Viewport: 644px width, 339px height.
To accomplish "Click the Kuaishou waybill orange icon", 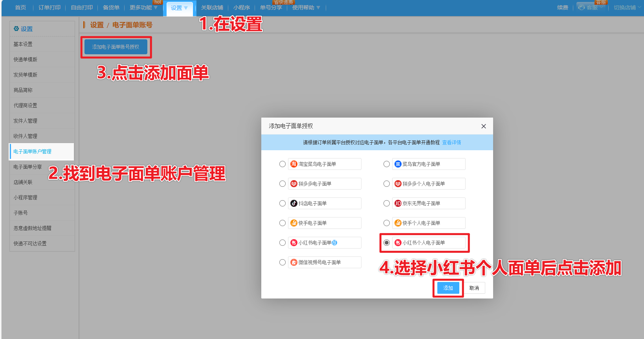I will pyautogui.click(x=294, y=223).
